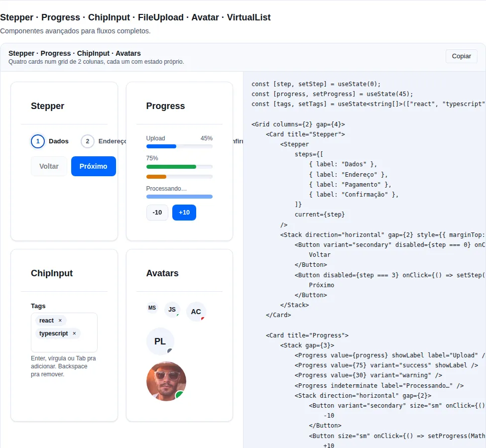
Task: Click the typescript tag chip
Action: (58, 334)
